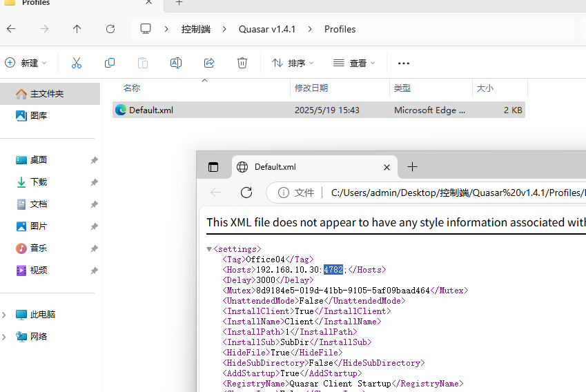Screen dimensions: 586x392
Task: Unpin 图片 using its pin icon
Action: pyautogui.click(x=94, y=226)
